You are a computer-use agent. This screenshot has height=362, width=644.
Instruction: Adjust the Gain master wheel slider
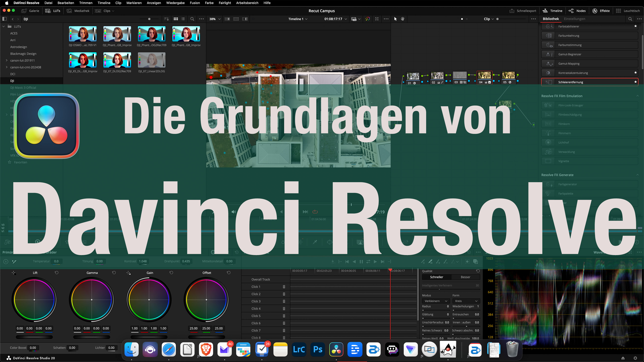tap(149, 337)
